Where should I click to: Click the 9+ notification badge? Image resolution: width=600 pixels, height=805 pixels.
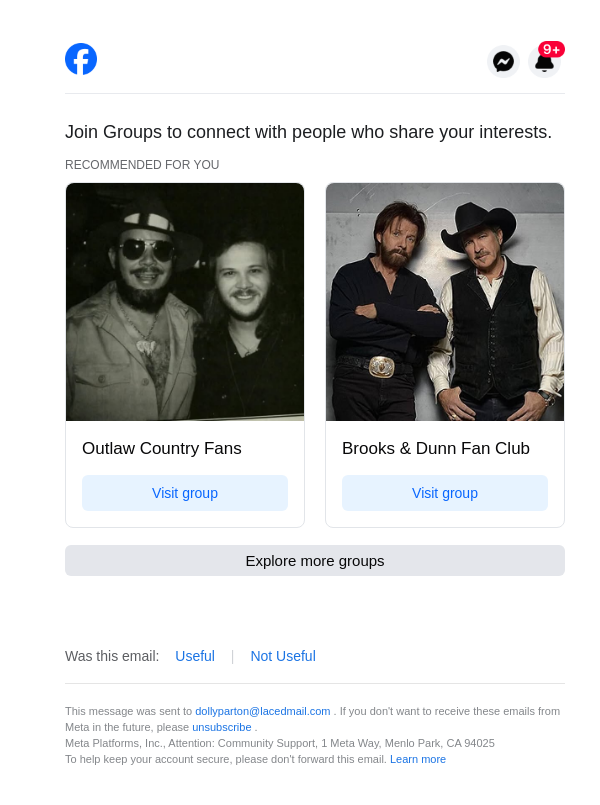click(x=551, y=49)
